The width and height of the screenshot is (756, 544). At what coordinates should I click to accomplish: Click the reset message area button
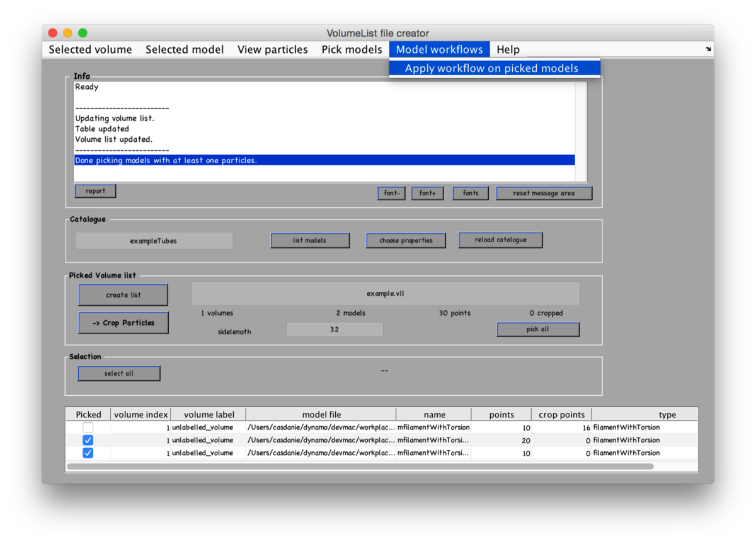tap(544, 193)
